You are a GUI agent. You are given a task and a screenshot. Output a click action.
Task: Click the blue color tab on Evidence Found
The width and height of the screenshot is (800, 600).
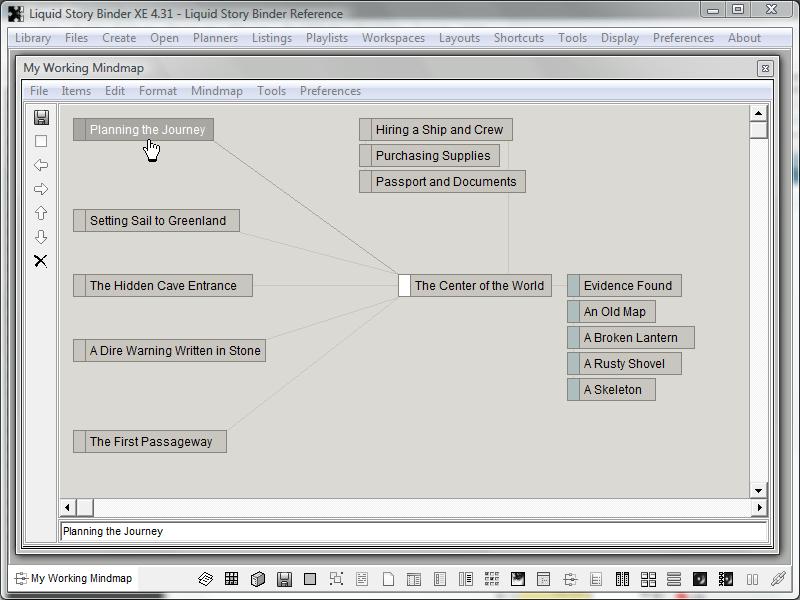coord(573,286)
